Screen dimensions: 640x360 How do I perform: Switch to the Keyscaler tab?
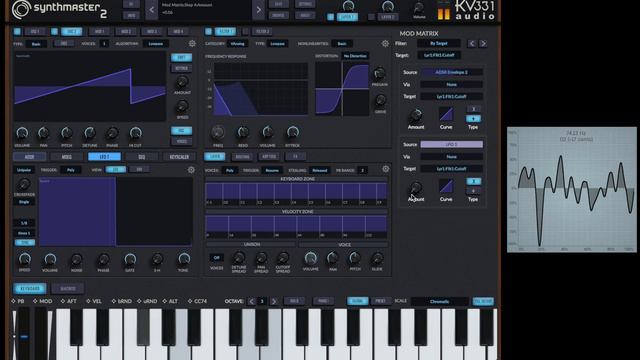coord(179,157)
